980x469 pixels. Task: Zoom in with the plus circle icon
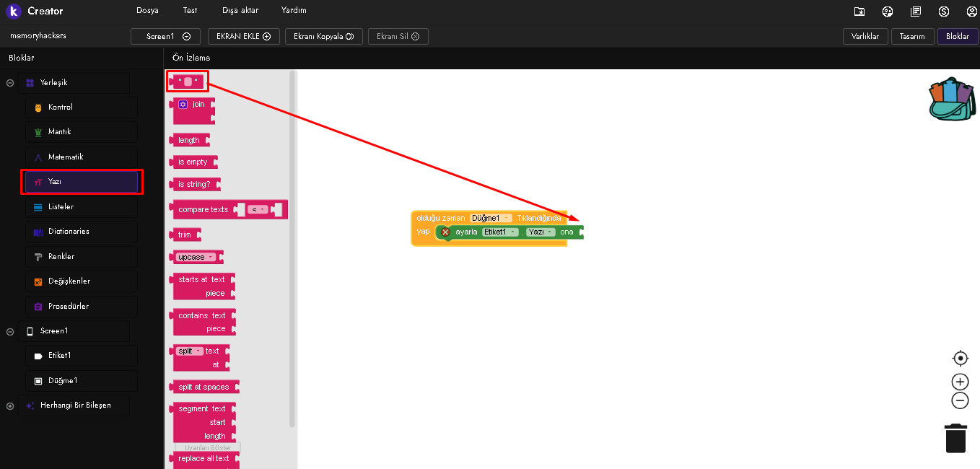point(960,382)
